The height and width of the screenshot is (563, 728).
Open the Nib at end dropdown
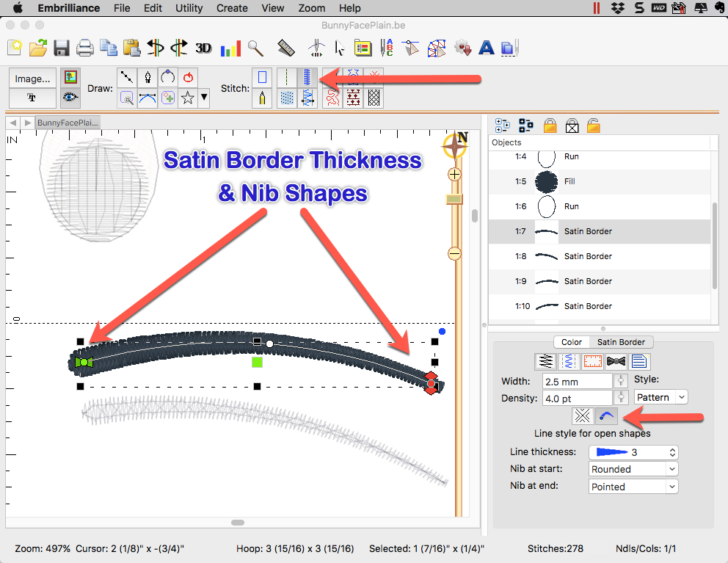pyautogui.click(x=633, y=487)
